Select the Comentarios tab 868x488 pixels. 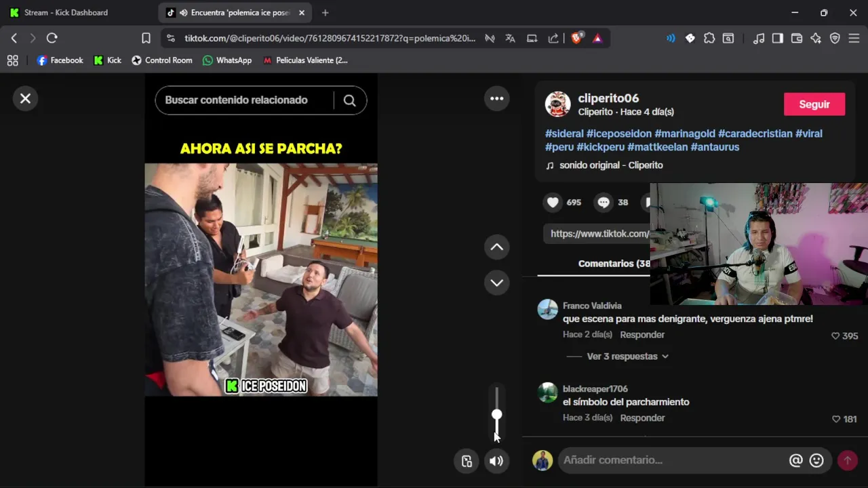click(614, 264)
